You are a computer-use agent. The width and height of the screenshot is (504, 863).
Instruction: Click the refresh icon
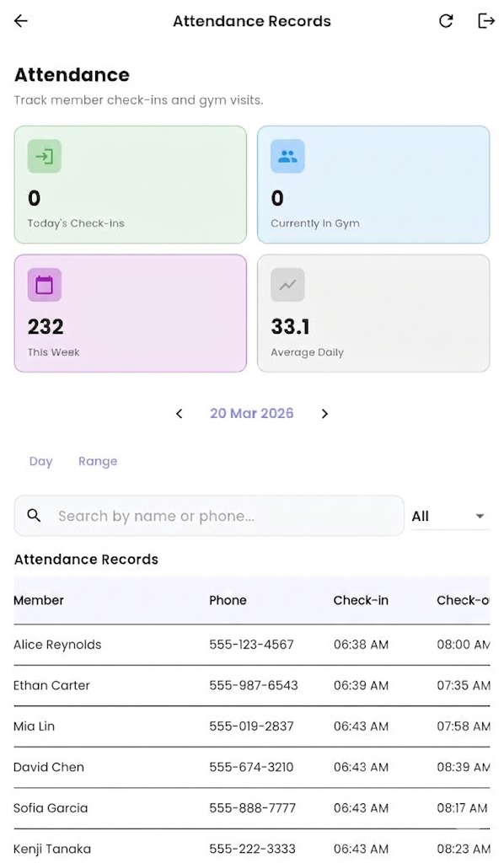coord(446,21)
